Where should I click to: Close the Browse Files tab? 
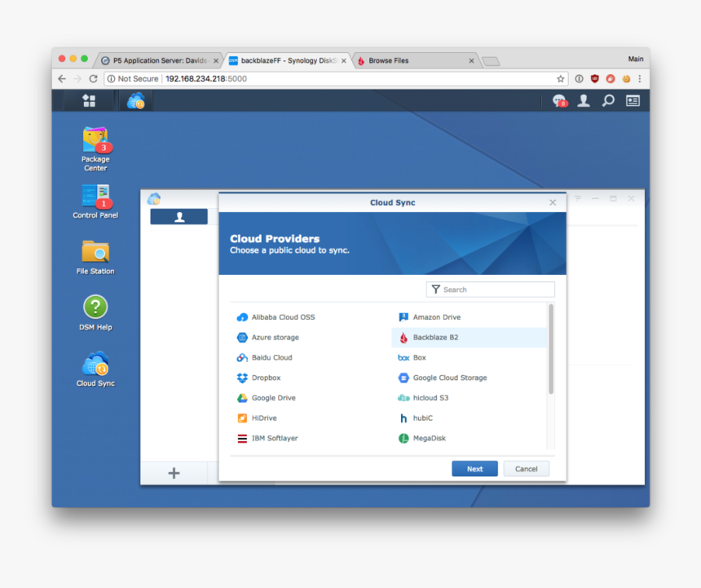coord(471,61)
